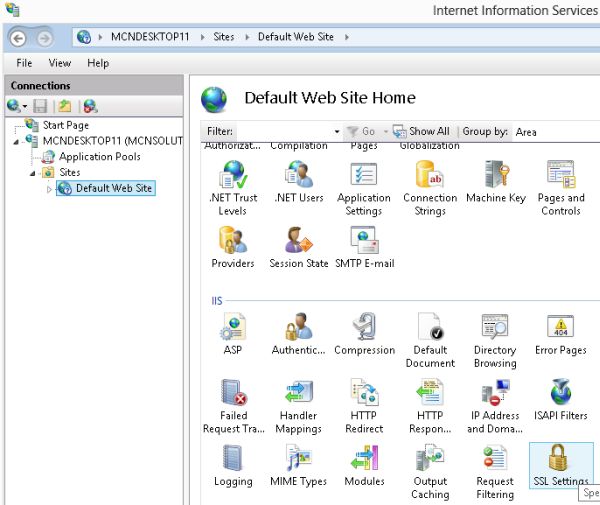Screen dimensions: 600x505
Task: Open the Compression feature
Action: click(364, 334)
